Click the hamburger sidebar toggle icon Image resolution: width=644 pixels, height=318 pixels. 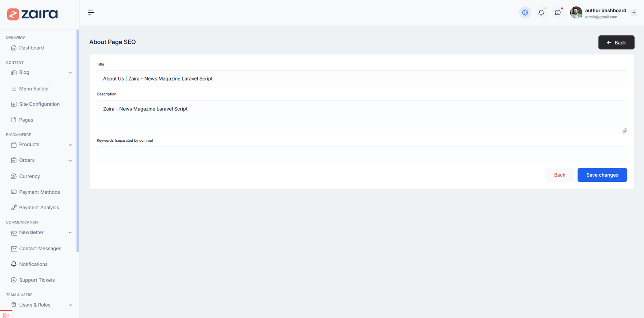pyautogui.click(x=91, y=12)
